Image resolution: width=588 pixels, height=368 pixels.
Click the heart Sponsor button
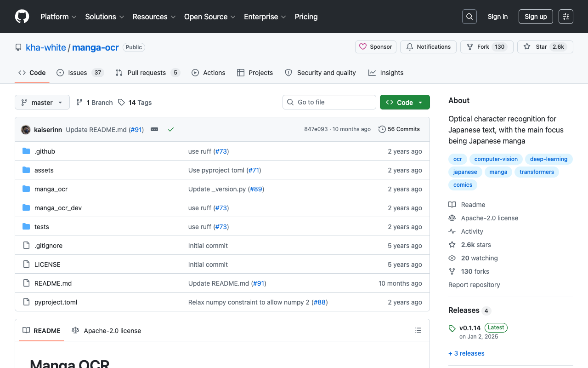click(x=376, y=47)
